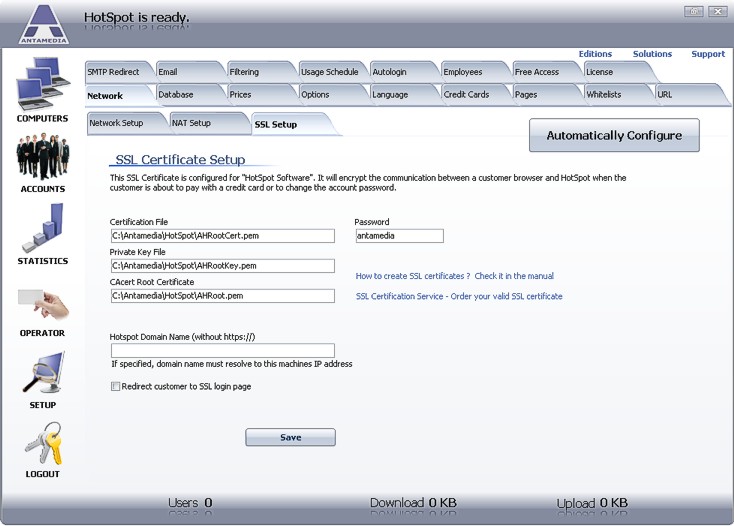
Task: Open the Computers section icon
Action: pos(43,83)
